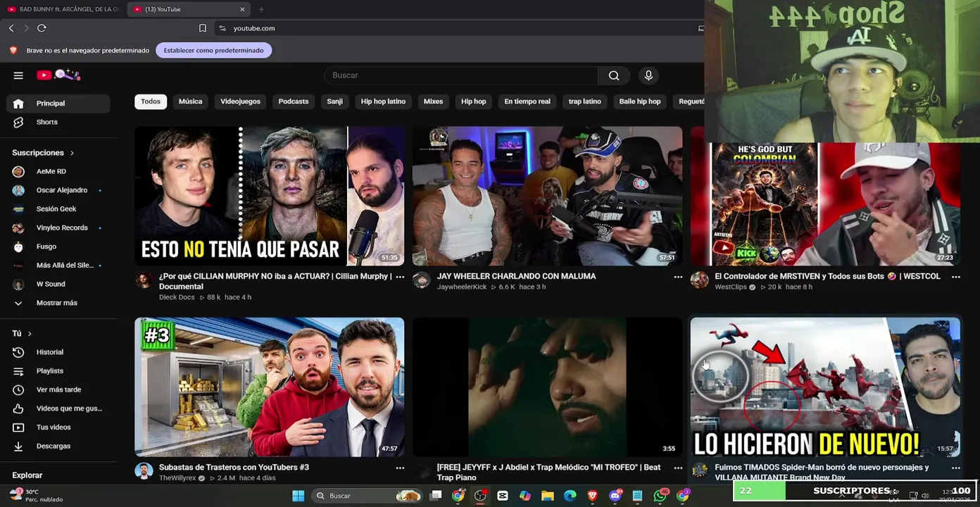Open Cillian Murphy documentary thumbnail
The width and height of the screenshot is (980, 507).
[270, 196]
